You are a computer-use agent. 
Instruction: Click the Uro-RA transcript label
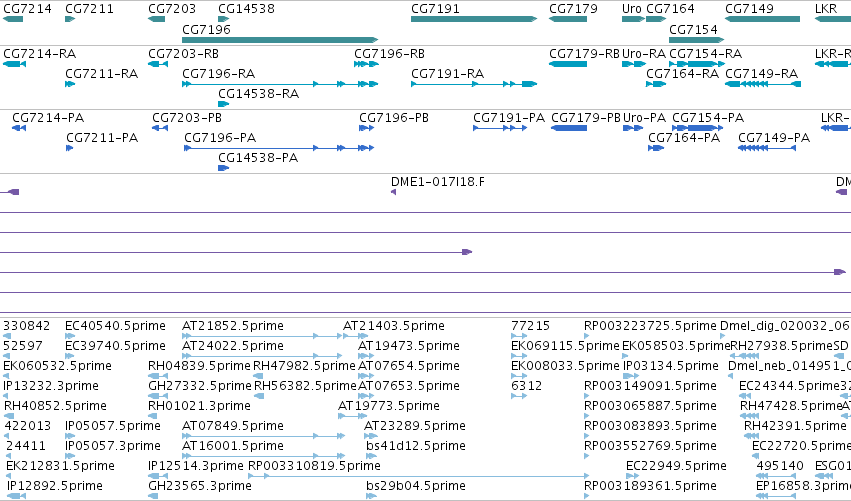(x=644, y=54)
